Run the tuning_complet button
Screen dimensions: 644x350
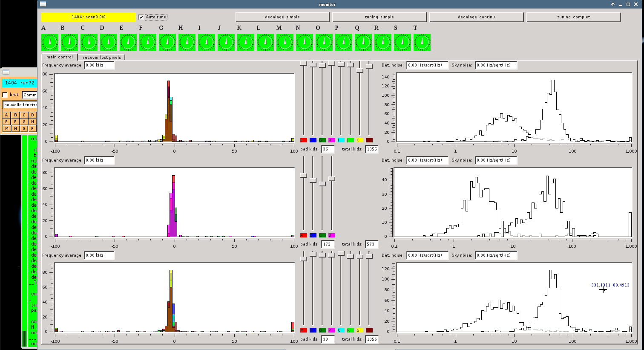573,17
